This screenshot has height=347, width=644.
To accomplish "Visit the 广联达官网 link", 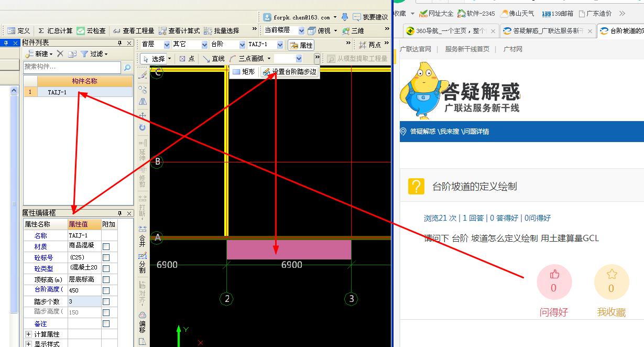I will click(x=416, y=49).
